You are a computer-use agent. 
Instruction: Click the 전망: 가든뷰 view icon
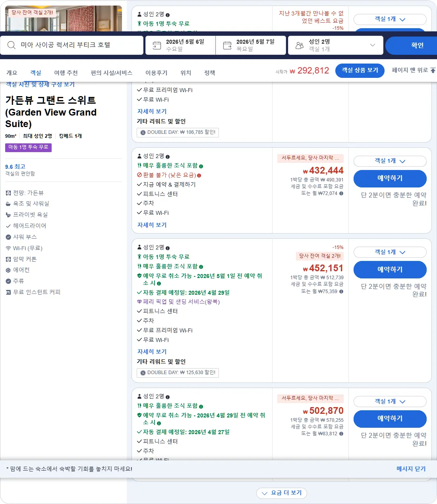tap(8, 193)
